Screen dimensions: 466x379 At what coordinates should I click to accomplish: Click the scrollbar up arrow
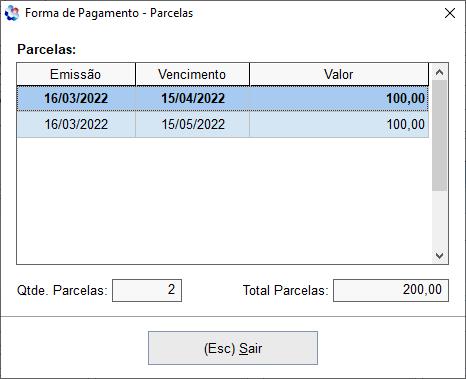tap(439, 72)
